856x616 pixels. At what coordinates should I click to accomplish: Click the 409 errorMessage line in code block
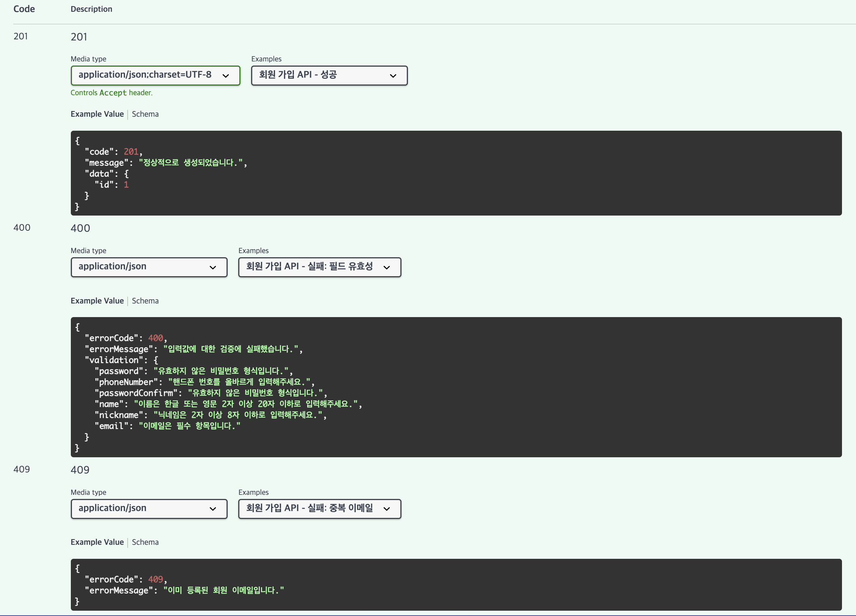click(x=184, y=590)
